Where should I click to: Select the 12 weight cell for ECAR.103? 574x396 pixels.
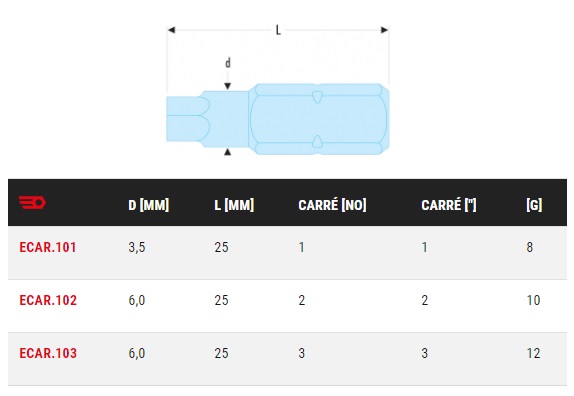pyautogui.click(x=533, y=354)
